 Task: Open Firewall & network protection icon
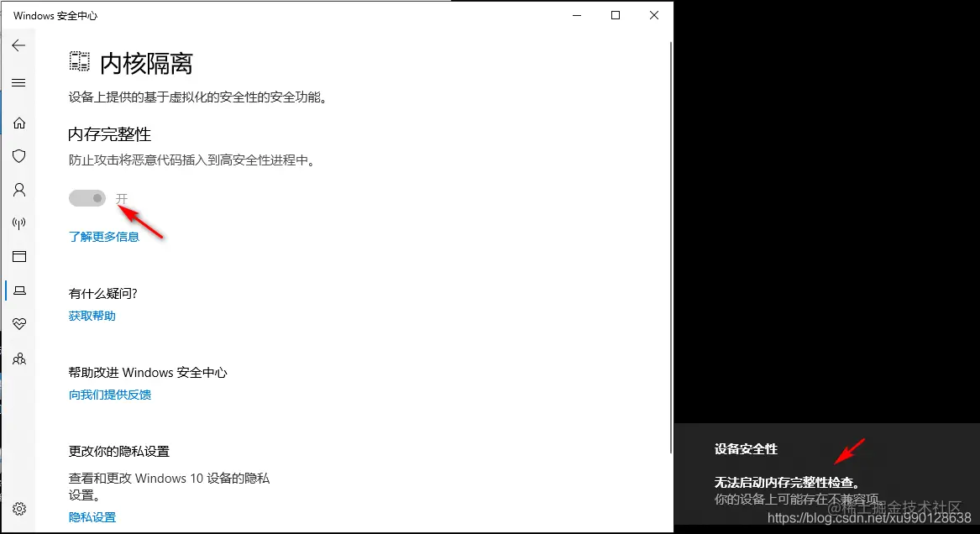pos(19,223)
